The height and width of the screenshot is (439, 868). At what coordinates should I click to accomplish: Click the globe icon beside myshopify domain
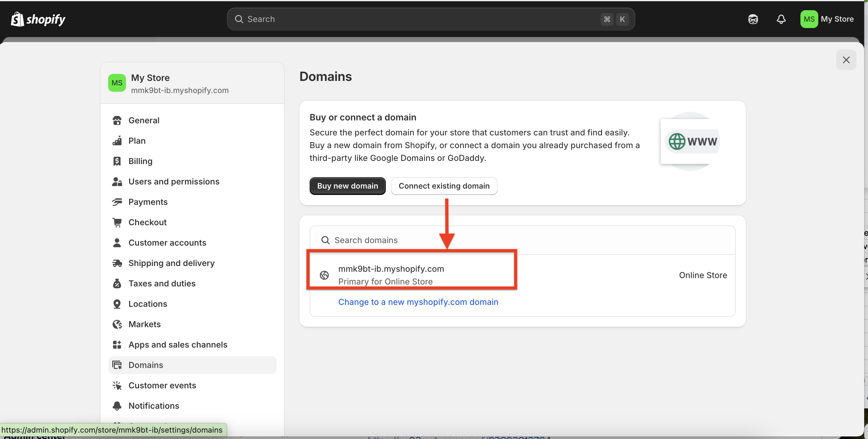click(324, 275)
